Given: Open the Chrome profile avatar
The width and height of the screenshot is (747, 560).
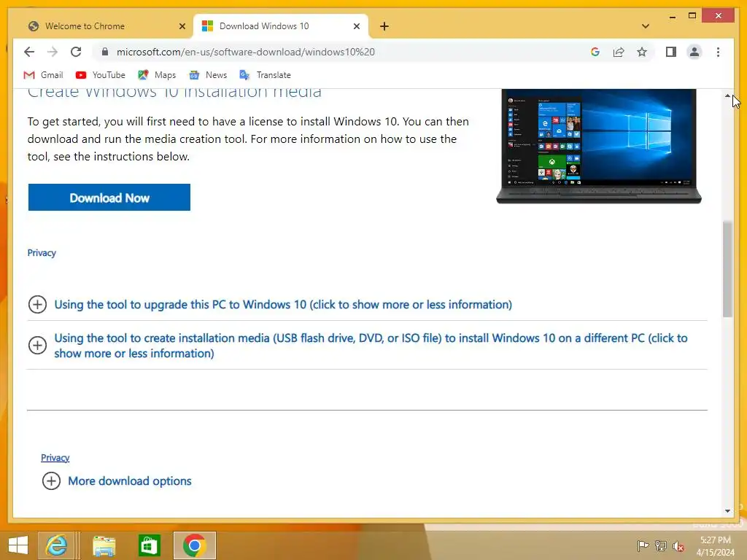Looking at the screenshot, I should pos(694,52).
